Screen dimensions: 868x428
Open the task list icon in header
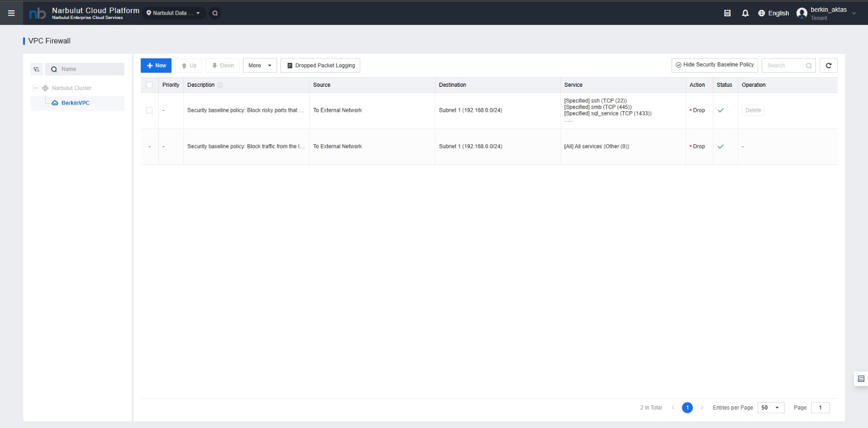[x=727, y=13]
